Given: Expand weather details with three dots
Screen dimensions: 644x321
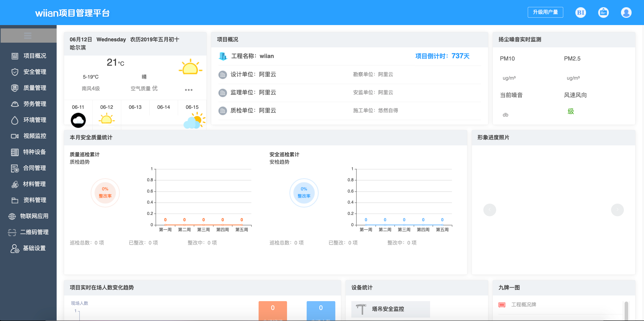Looking at the screenshot, I should tap(189, 90).
